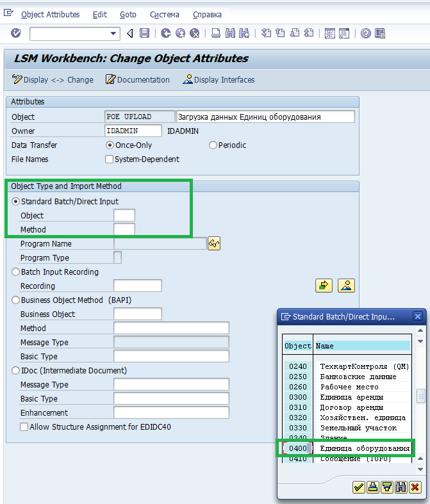The image size is (430, 504).
Task: Select row 0400 Единица оборудования
Action: coord(347,448)
